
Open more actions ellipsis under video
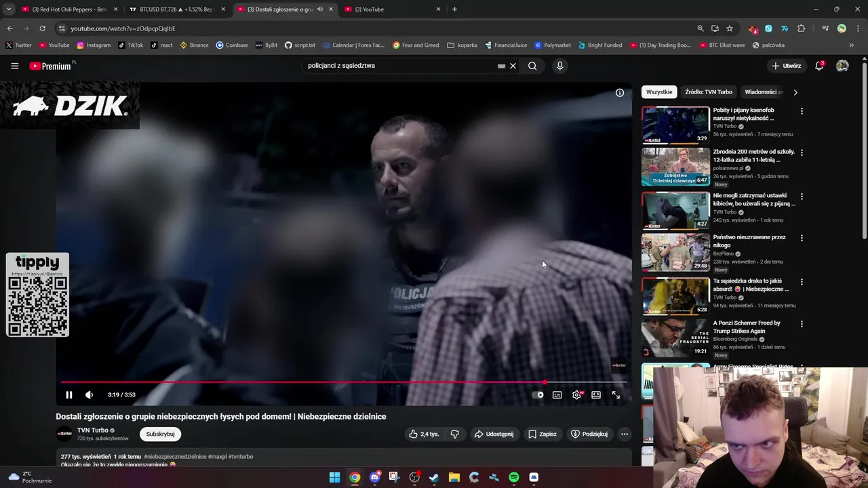pyautogui.click(x=625, y=434)
